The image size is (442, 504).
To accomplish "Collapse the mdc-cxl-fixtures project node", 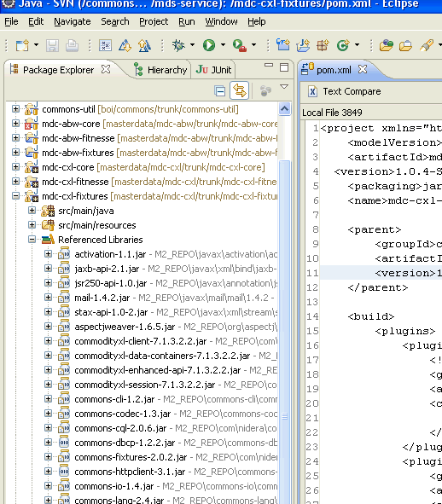I will click(15, 195).
